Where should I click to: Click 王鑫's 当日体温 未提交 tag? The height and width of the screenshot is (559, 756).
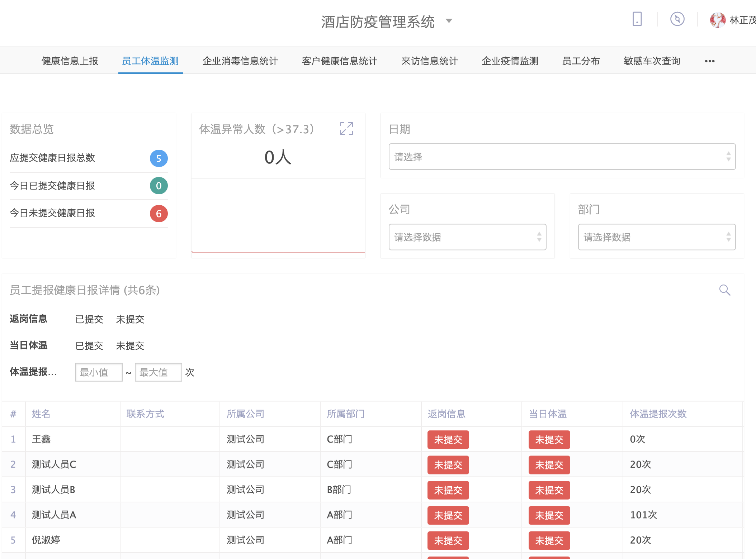coord(549,440)
